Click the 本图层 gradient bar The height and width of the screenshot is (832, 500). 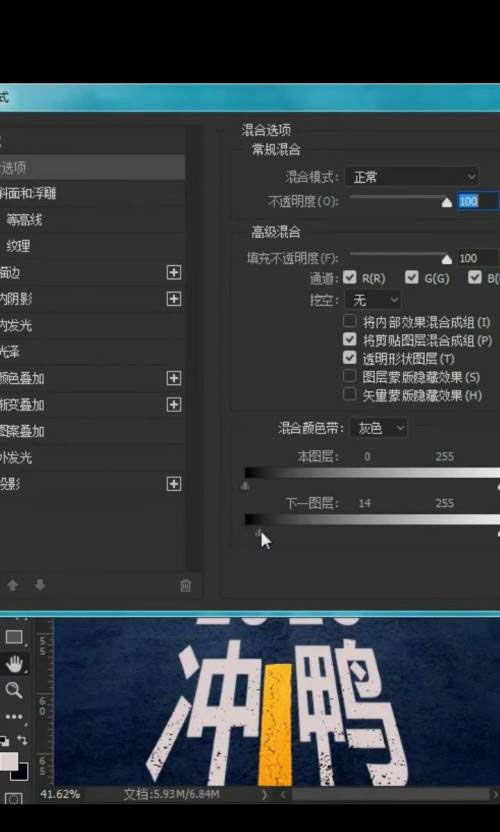(x=372, y=473)
